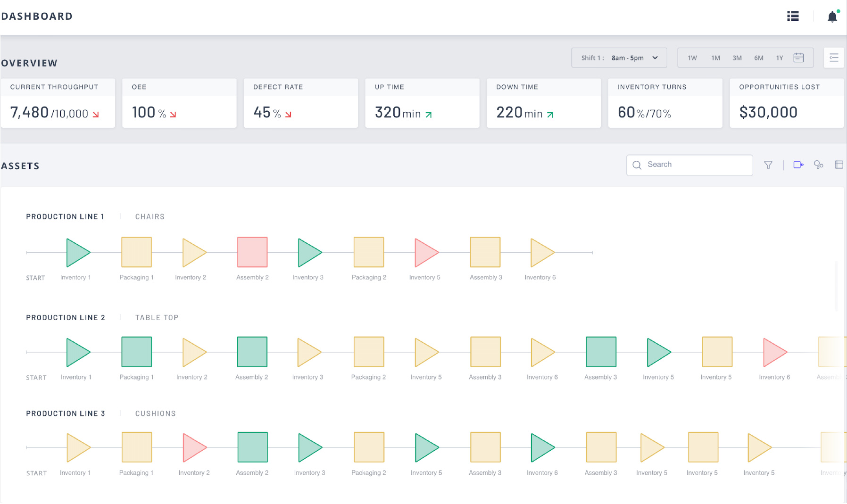Click the Opportunities Lost $30,000 card

[786, 103]
